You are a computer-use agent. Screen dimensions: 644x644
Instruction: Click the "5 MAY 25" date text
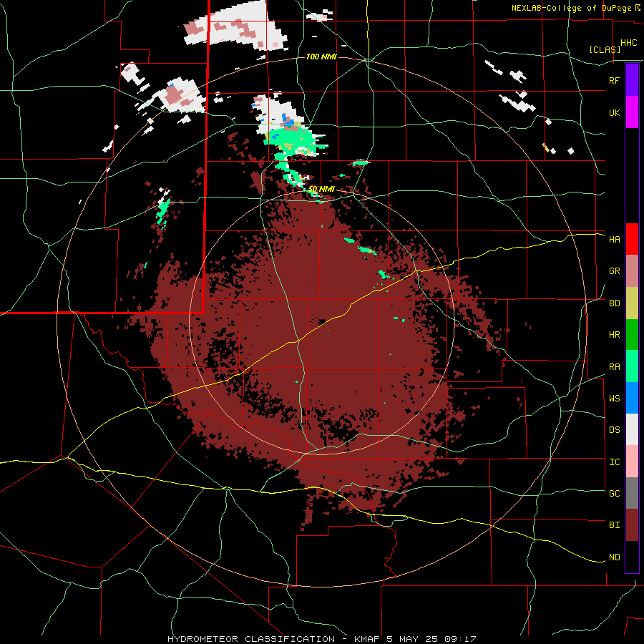pos(411,639)
